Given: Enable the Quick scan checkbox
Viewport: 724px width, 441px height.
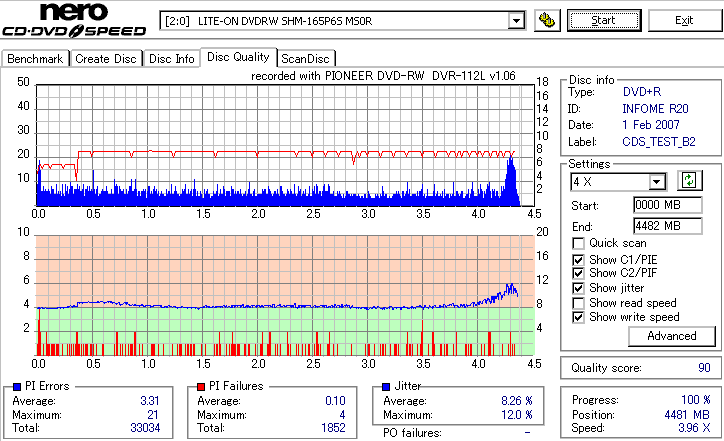Looking at the screenshot, I should pyautogui.click(x=578, y=243).
